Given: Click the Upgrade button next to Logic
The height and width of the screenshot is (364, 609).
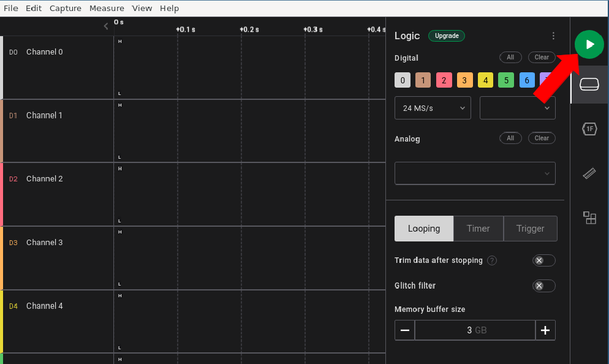Looking at the screenshot, I should point(446,36).
